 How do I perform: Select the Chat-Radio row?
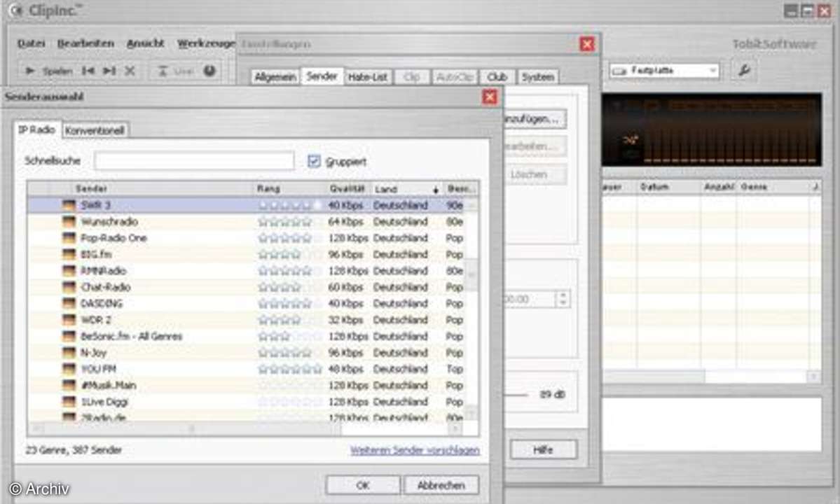pos(247,287)
